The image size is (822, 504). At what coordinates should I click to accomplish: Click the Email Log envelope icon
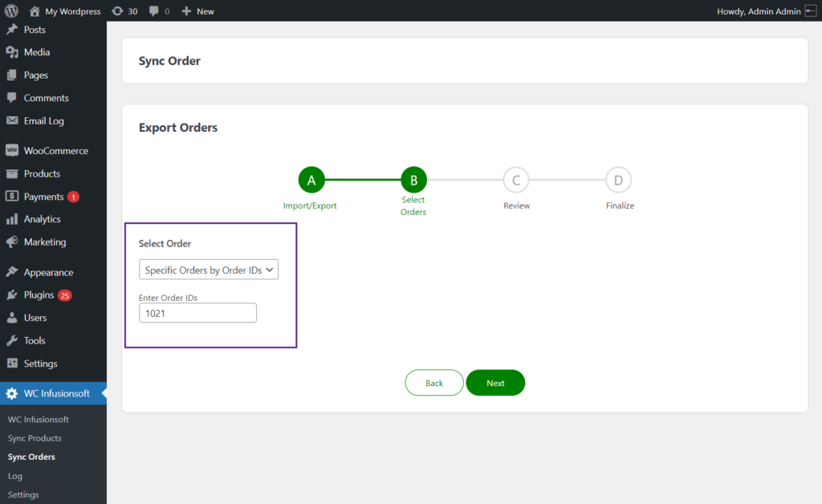click(x=12, y=120)
